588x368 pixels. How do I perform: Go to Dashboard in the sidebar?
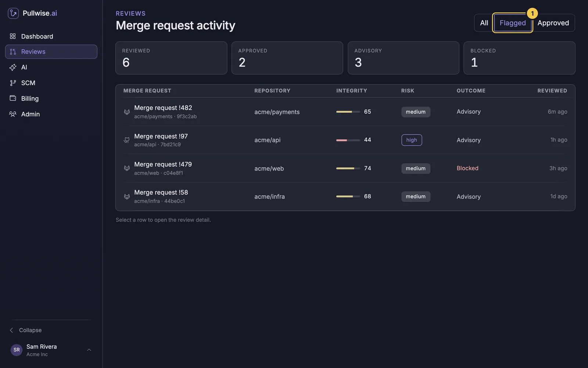(51, 36)
